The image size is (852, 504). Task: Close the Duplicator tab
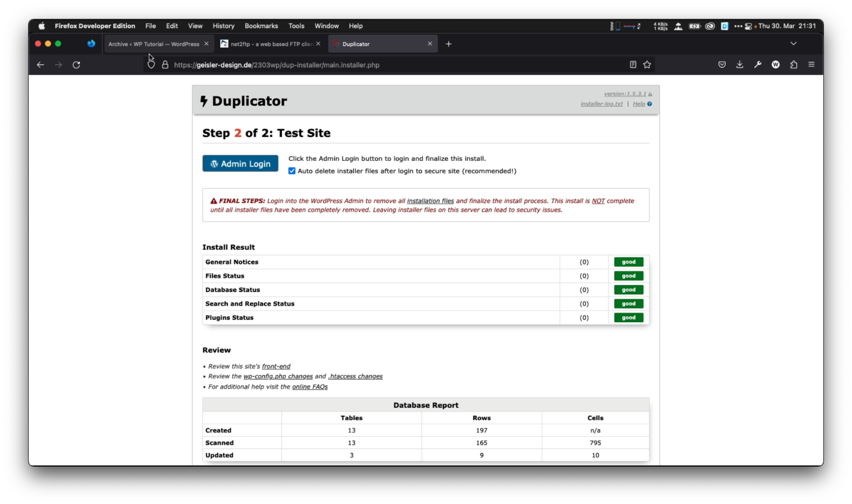(430, 44)
